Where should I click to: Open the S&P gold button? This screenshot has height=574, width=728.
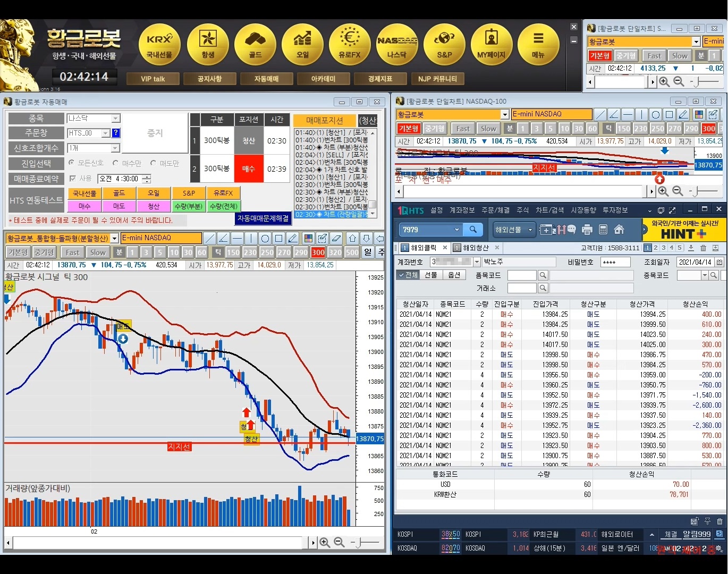coord(444,45)
